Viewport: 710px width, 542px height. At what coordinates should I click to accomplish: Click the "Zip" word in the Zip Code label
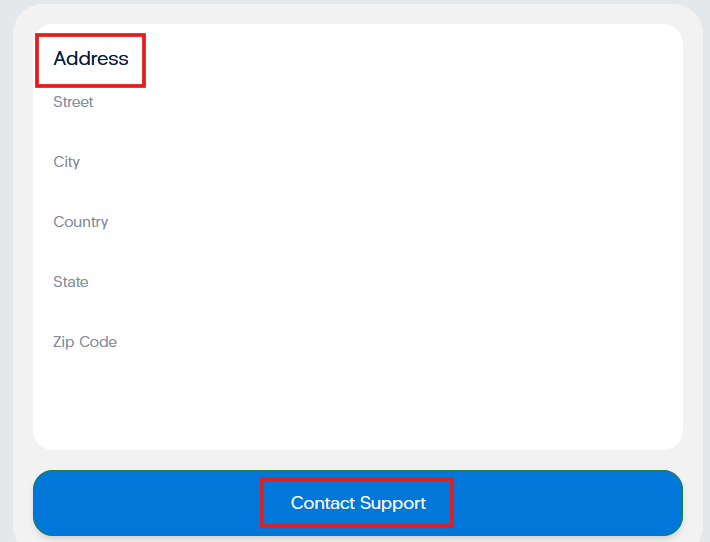click(x=64, y=342)
